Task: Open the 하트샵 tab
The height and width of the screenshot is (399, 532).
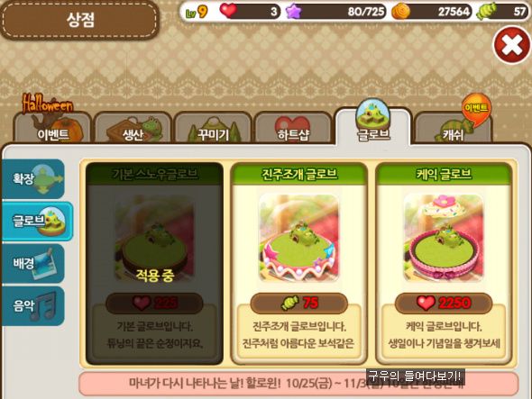Action: [x=293, y=127]
